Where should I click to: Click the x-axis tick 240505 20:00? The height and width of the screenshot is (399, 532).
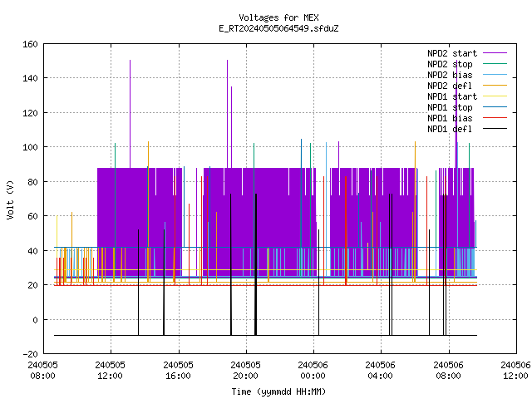246,371
